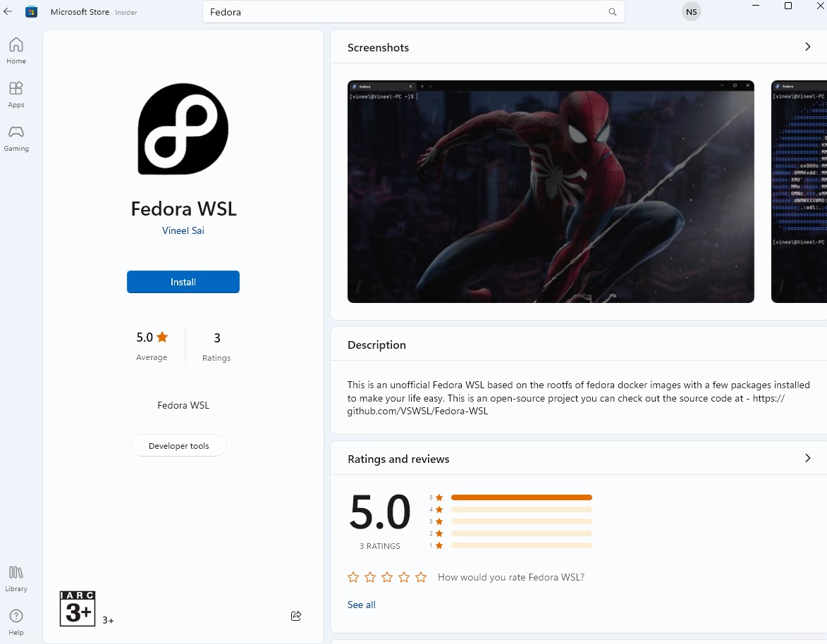827x644 pixels.
Task: Click the 3 Ratings count
Action: (216, 346)
